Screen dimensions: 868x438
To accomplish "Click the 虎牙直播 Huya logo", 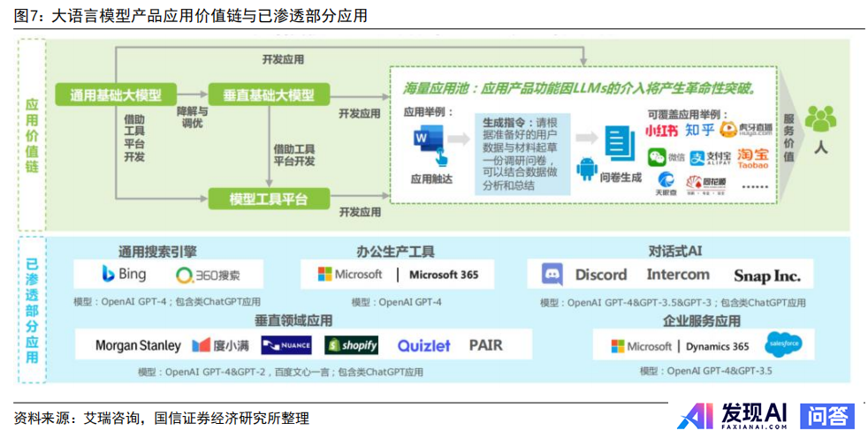I will (x=746, y=130).
